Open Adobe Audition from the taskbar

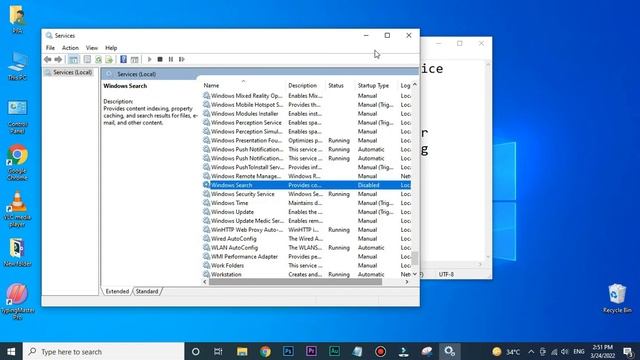(x=334, y=351)
